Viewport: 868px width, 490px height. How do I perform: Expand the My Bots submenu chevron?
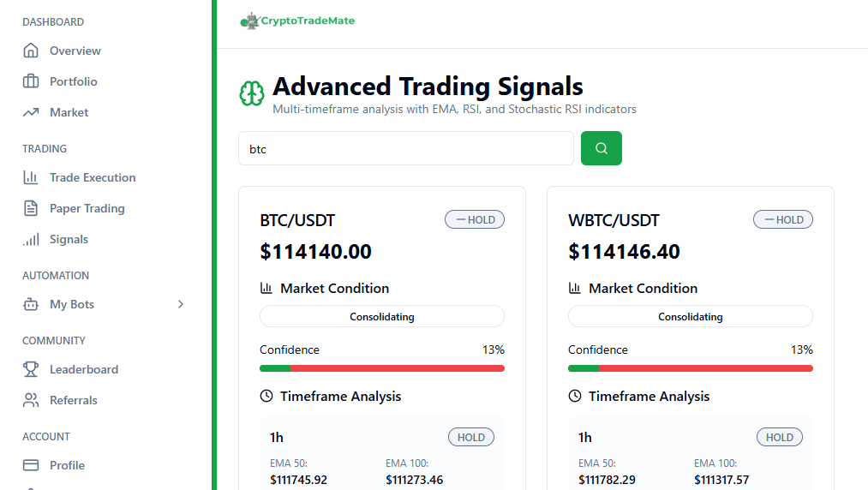click(x=181, y=304)
